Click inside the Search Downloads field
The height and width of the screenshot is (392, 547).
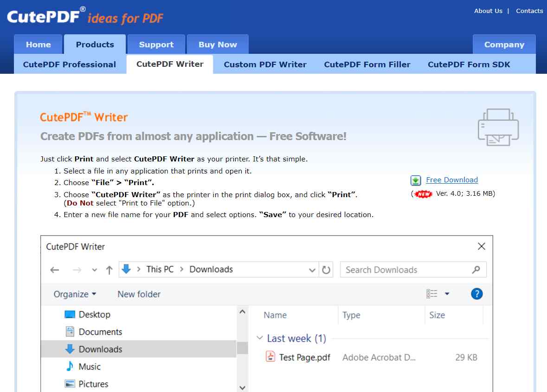tap(399, 270)
